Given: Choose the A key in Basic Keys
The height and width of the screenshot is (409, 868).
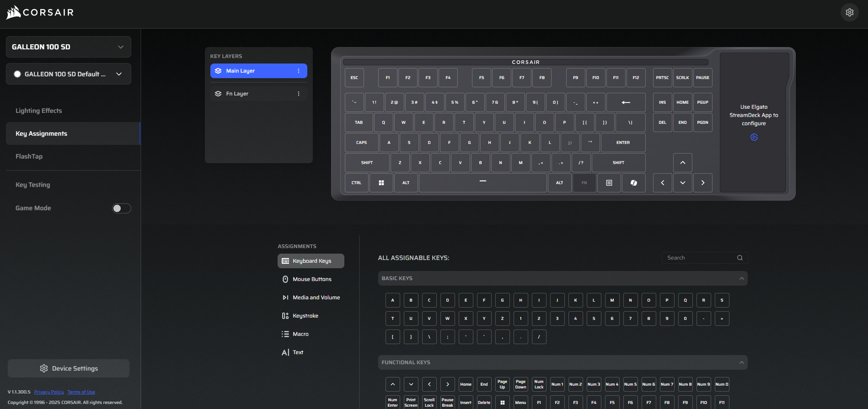Looking at the screenshot, I should click(392, 300).
